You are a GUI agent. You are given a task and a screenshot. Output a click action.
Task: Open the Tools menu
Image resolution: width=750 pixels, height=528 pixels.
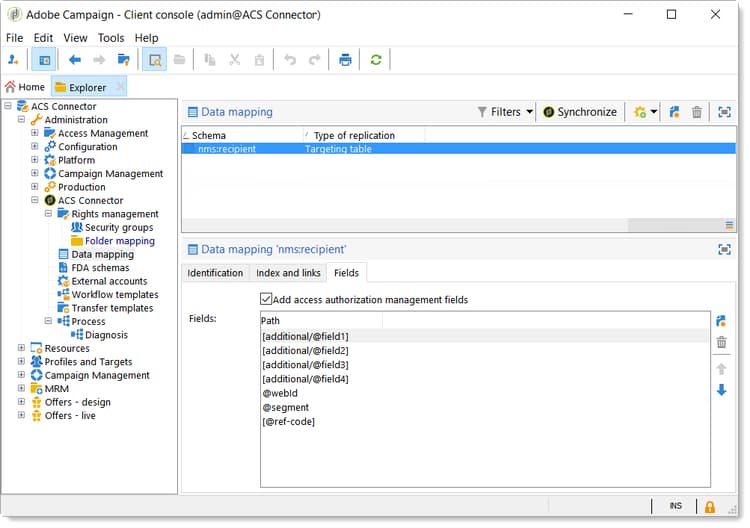point(111,38)
